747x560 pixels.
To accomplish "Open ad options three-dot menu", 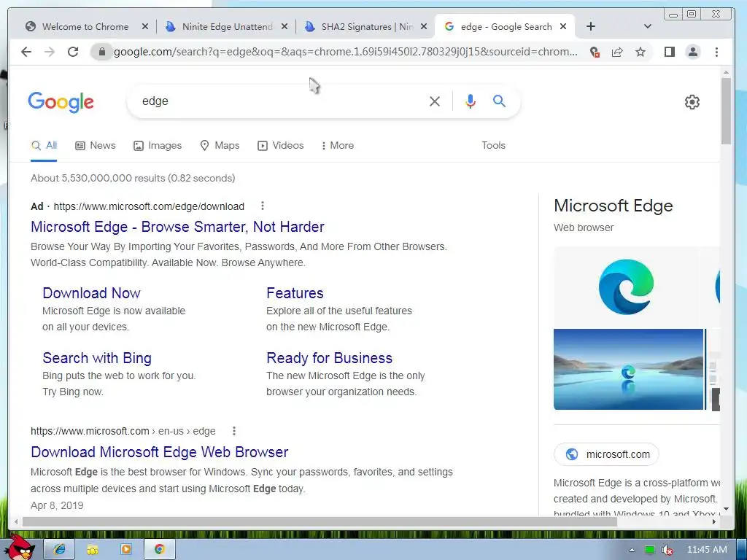I will tap(263, 206).
